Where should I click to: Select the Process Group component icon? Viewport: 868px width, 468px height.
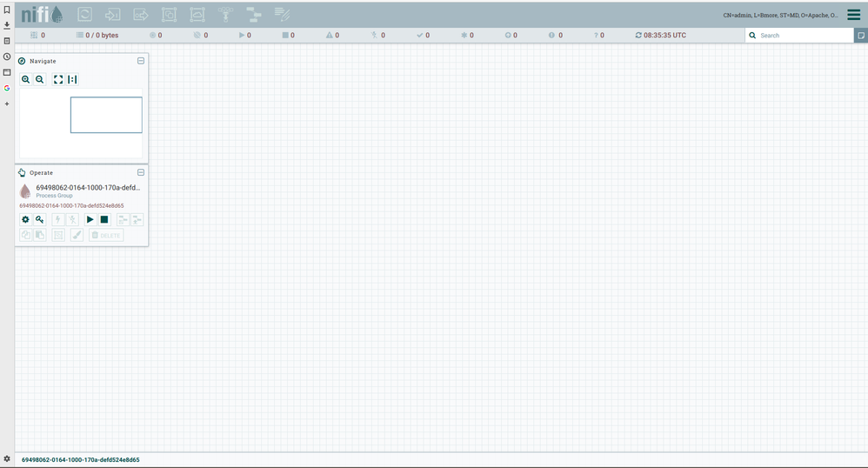pos(169,15)
